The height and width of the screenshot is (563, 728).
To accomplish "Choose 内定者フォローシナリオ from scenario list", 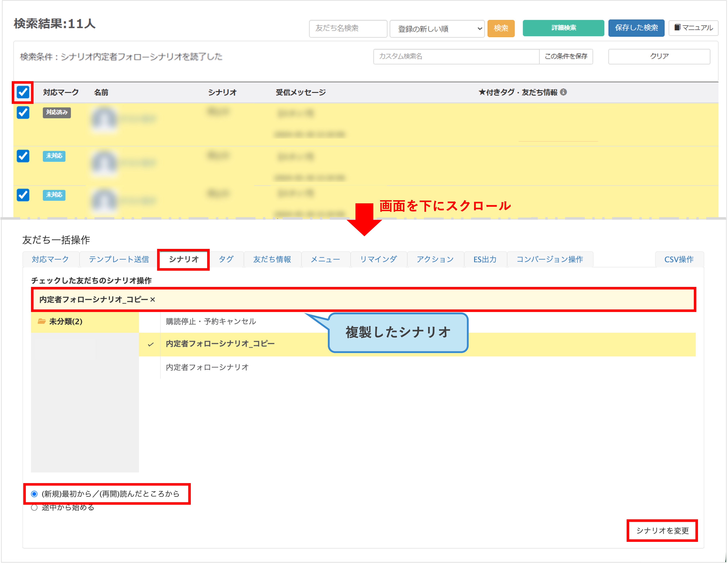I will click(207, 367).
